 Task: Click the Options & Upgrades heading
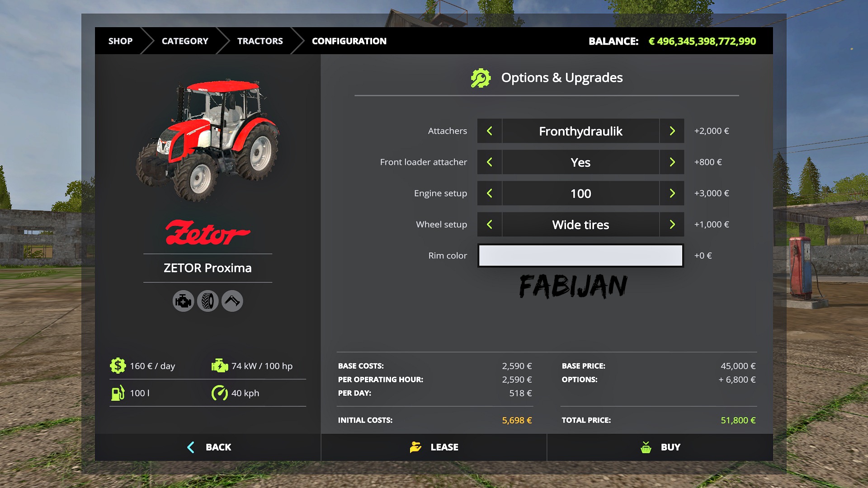562,78
